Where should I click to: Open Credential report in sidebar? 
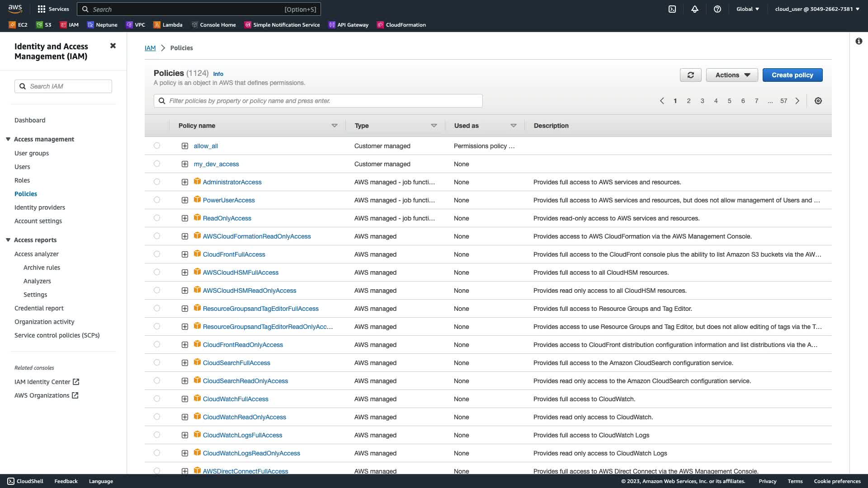[39, 308]
